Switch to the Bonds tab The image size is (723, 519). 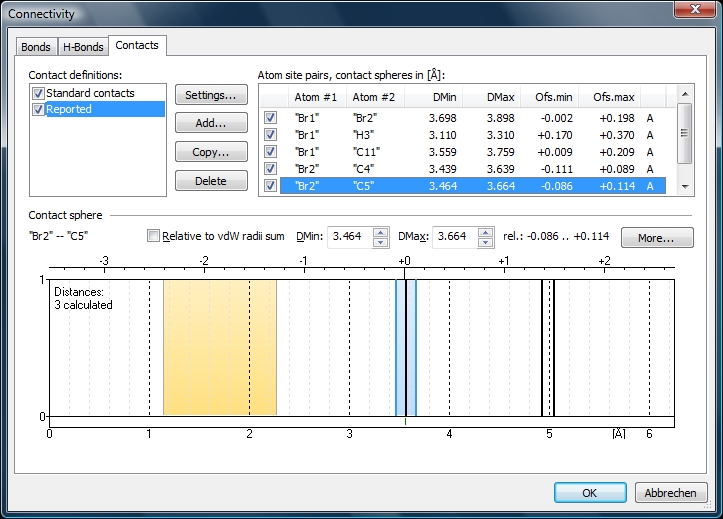(x=35, y=46)
